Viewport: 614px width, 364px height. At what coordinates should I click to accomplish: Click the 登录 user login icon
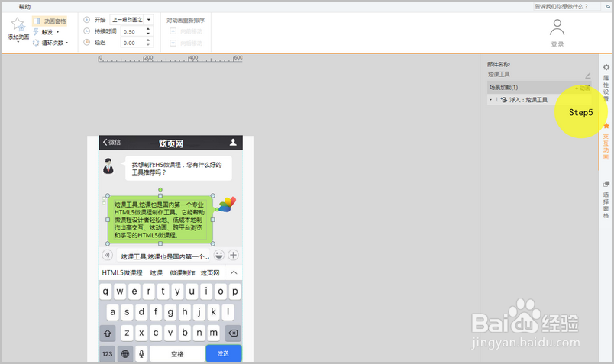click(x=557, y=27)
